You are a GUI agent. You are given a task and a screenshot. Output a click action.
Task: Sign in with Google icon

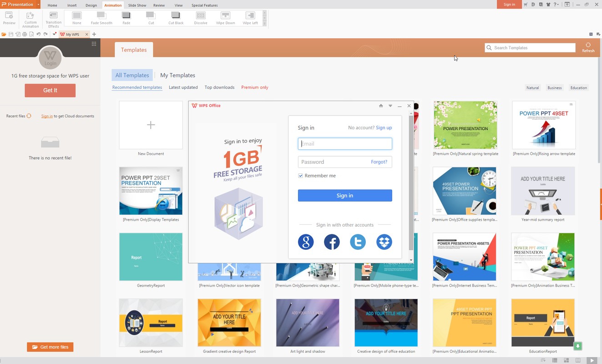pos(306,242)
